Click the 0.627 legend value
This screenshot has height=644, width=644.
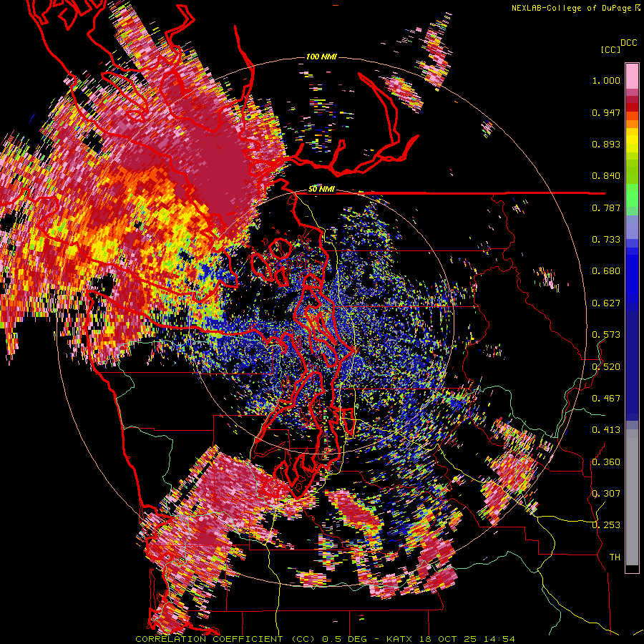pos(606,303)
